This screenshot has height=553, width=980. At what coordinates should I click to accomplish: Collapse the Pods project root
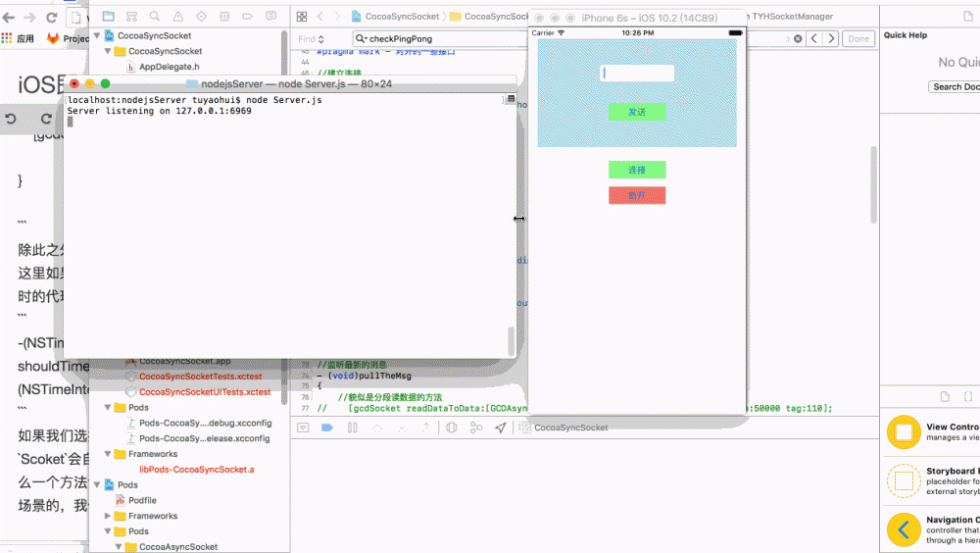click(x=97, y=484)
